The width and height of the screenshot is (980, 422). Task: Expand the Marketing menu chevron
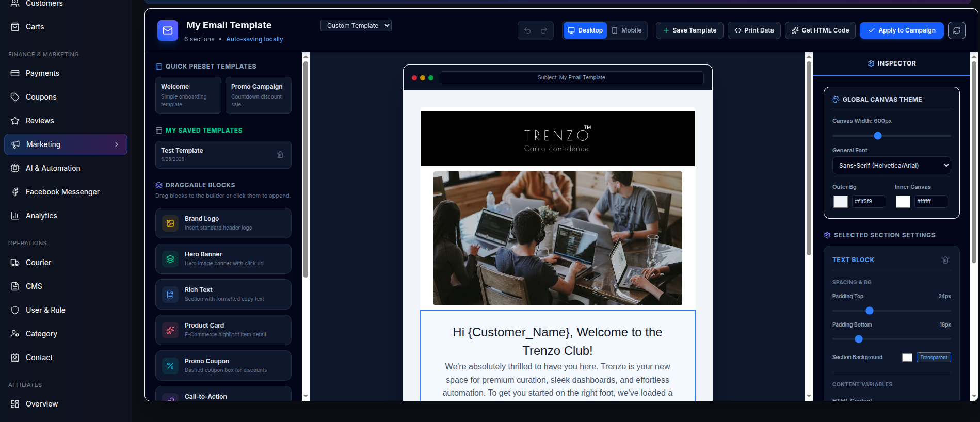(x=117, y=144)
